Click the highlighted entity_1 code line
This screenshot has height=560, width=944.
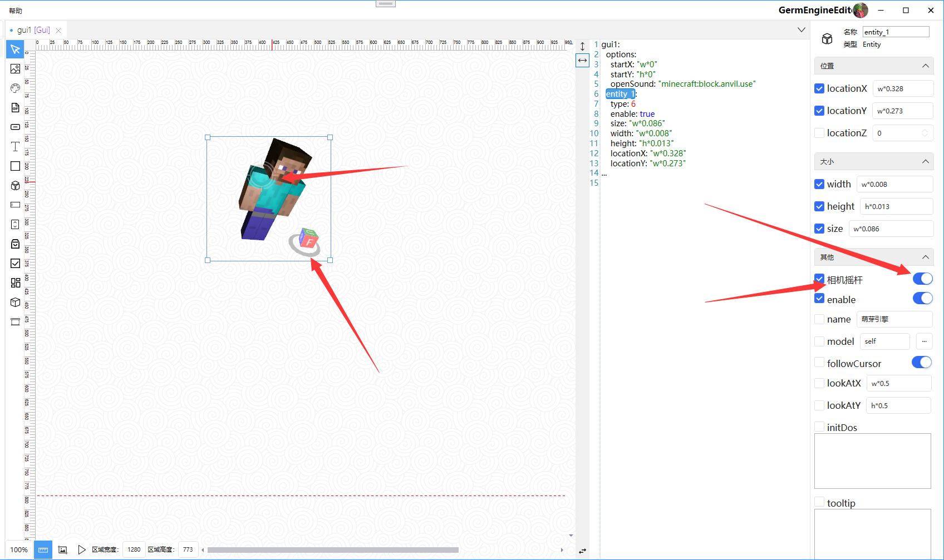pyautogui.click(x=621, y=94)
